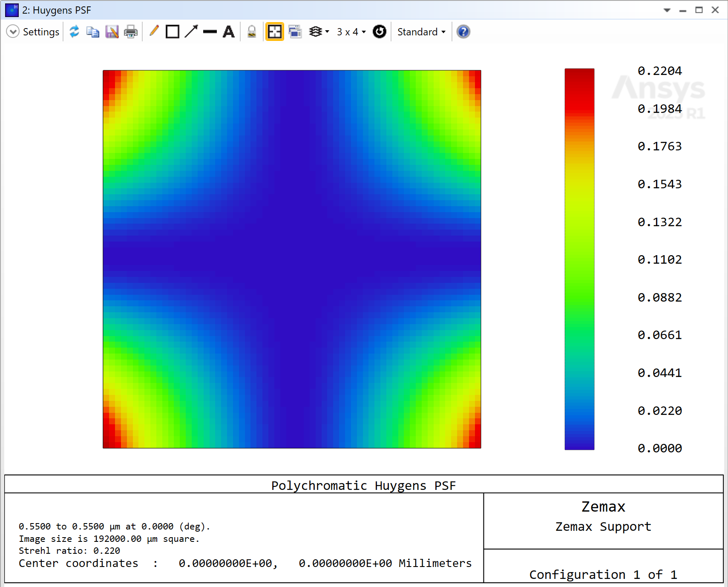Screen dimensions: 728x587
Task: Open the help question mark icon
Action: pos(463,32)
